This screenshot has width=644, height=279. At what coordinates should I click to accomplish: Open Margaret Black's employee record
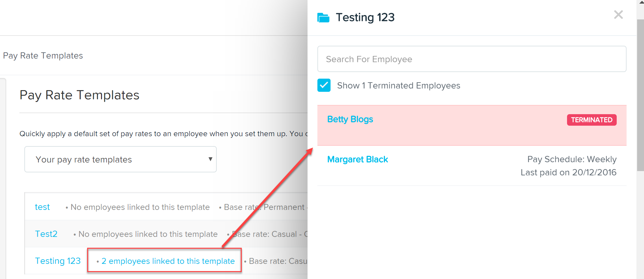(x=358, y=159)
